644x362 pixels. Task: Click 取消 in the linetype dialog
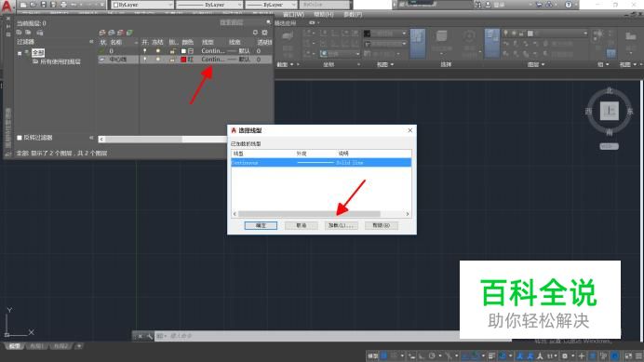(301, 225)
